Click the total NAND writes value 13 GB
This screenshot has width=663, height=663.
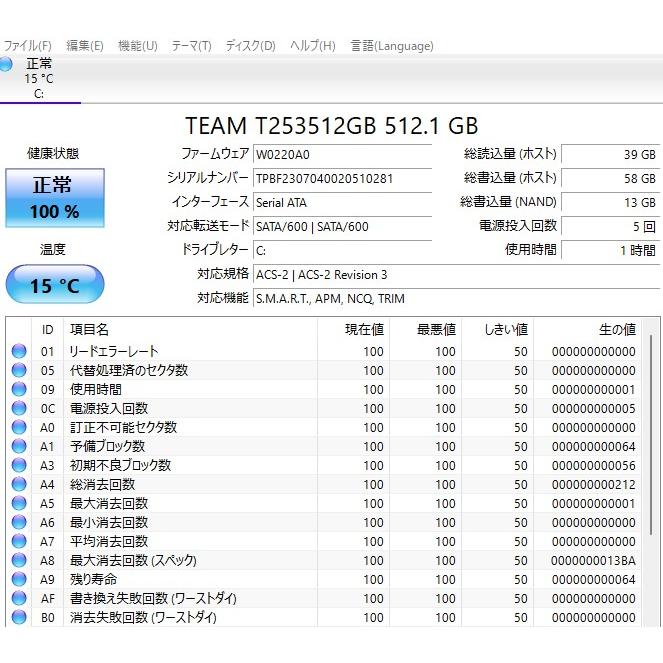pyautogui.click(x=610, y=203)
